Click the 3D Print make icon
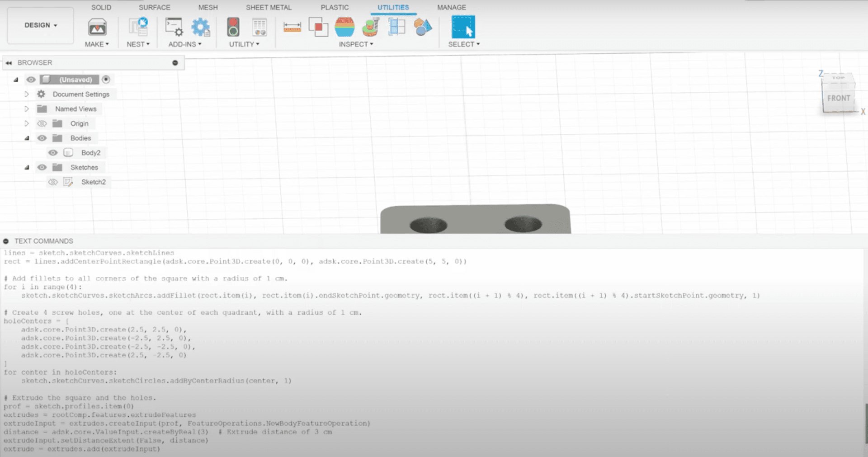Viewport: 868px width, 457px height. tap(97, 28)
